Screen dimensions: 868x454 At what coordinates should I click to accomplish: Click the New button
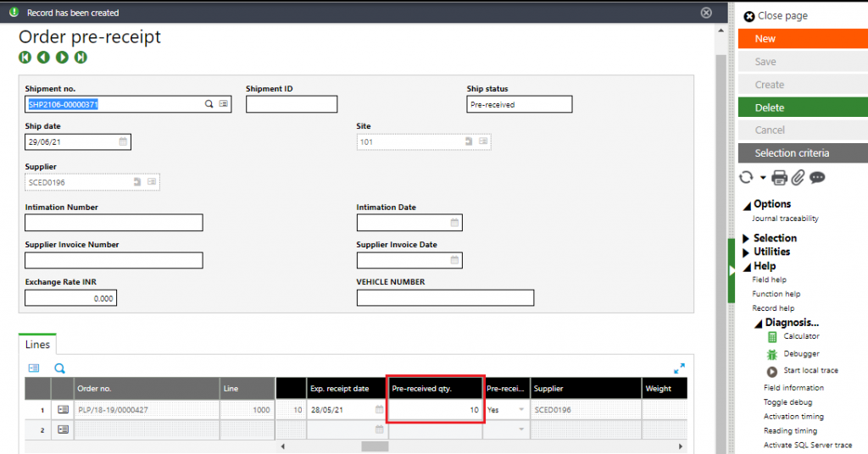(803, 39)
